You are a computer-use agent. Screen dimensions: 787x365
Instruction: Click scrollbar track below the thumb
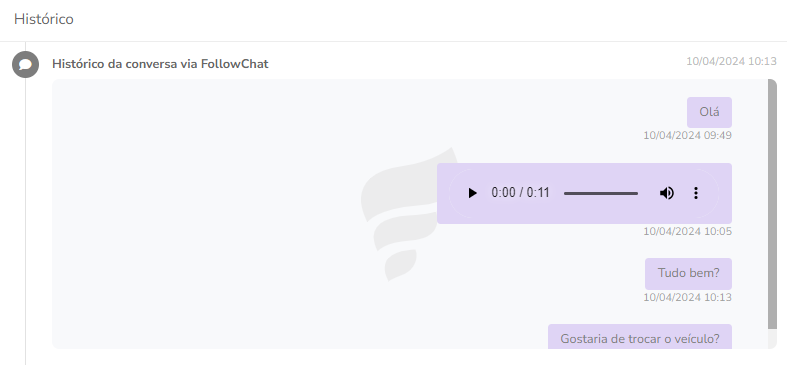tap(772, 339)
